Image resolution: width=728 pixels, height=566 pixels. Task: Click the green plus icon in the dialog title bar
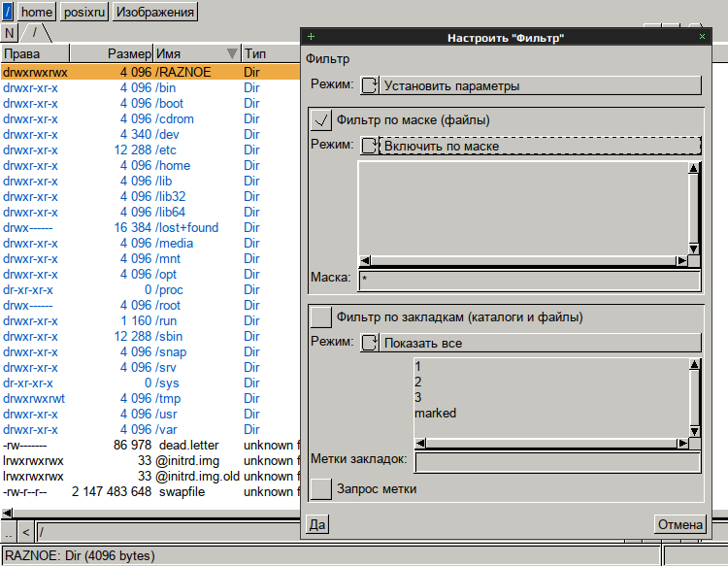[x=311, y=37]
